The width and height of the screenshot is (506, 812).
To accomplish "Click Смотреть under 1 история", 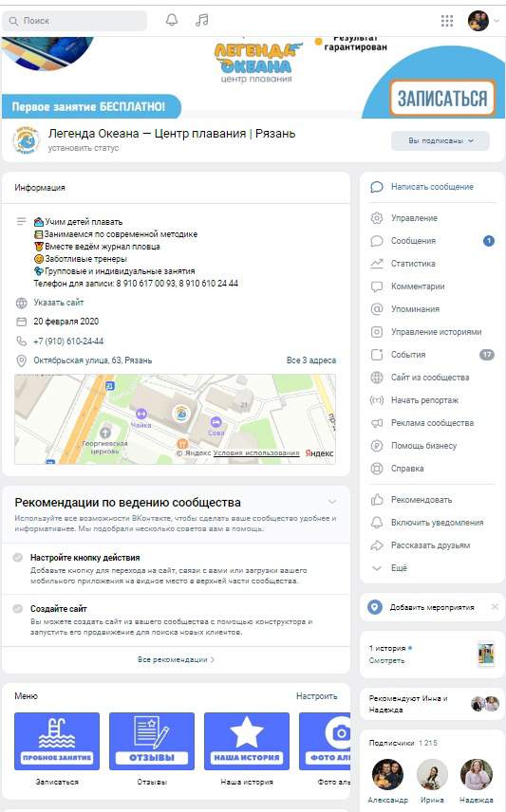I will [386, 661].
